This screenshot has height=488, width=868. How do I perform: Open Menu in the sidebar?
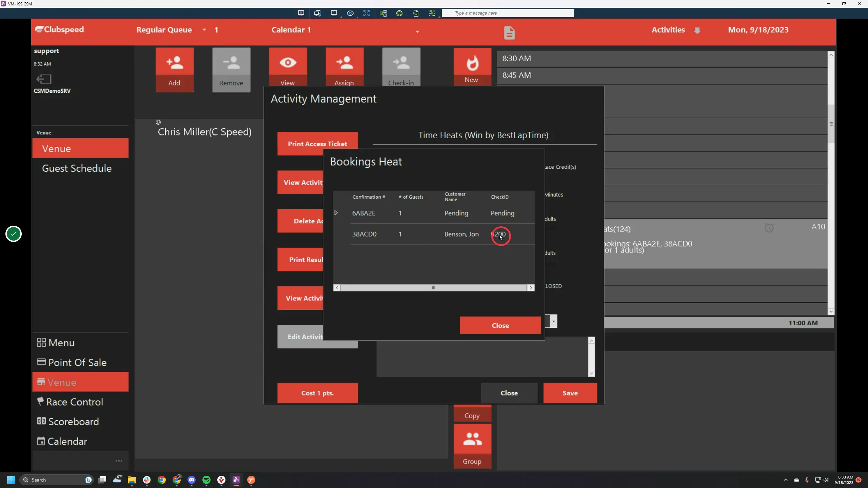click(80, 343)
